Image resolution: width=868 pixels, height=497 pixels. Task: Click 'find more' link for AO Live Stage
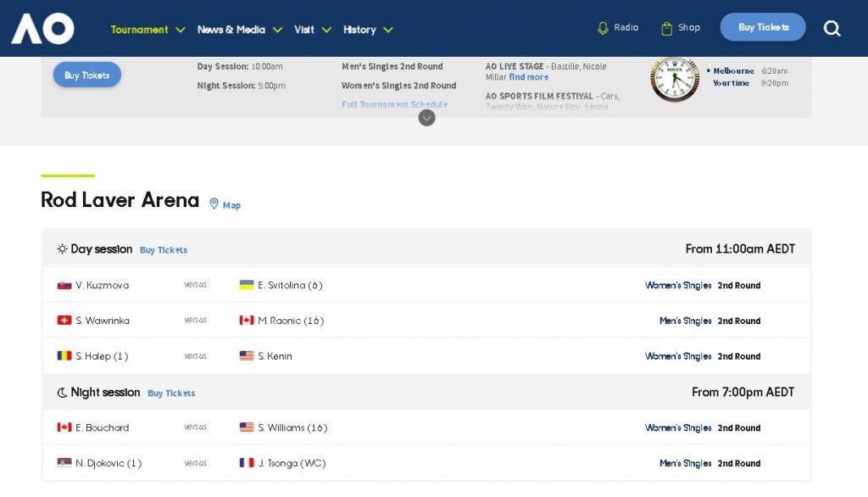(529, 77)
